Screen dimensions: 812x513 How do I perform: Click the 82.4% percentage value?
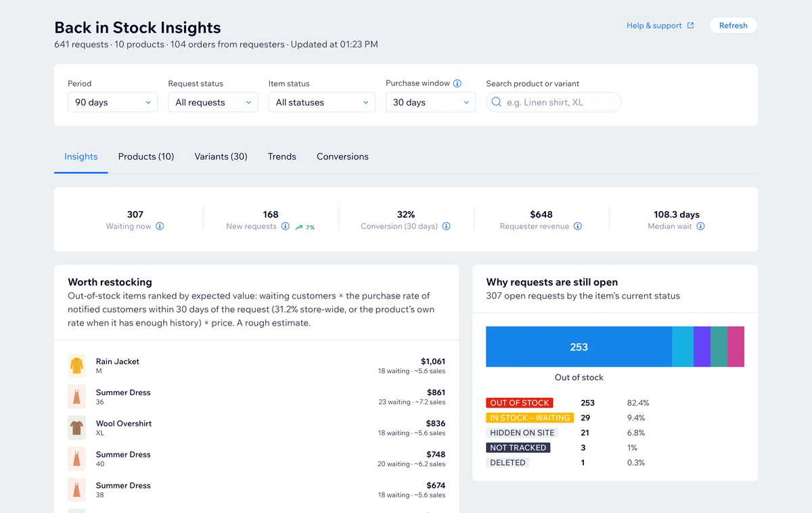pos(638,403)
